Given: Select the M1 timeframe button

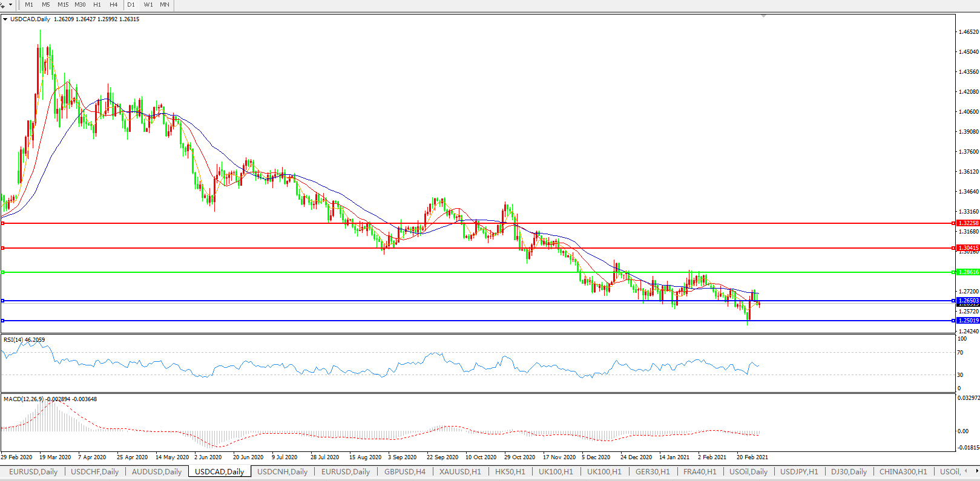Looking at the screenshot, I should (29, 5).
